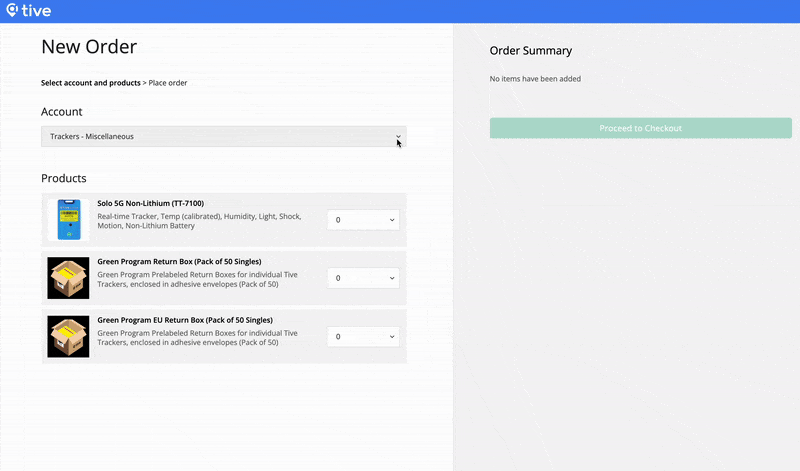Image resolution: width=800 pixels, height=471 pixels.
Task: Click the Tive location pin icon
Action: [12, 10]
